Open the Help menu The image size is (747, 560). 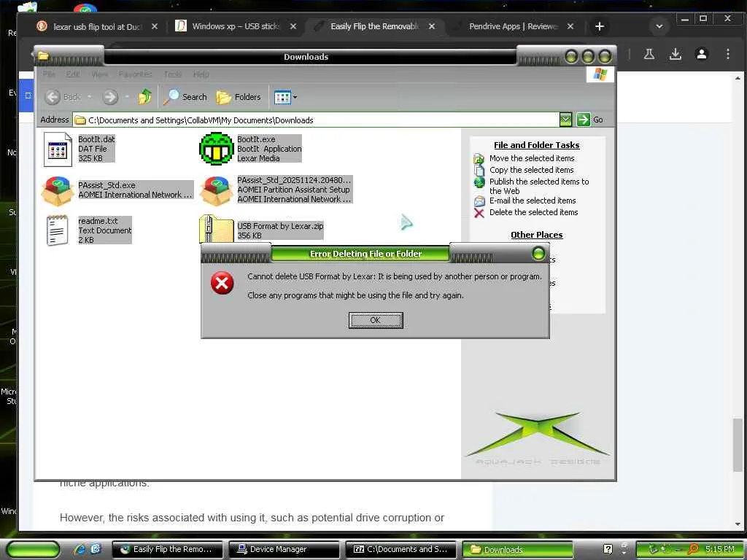201,74
